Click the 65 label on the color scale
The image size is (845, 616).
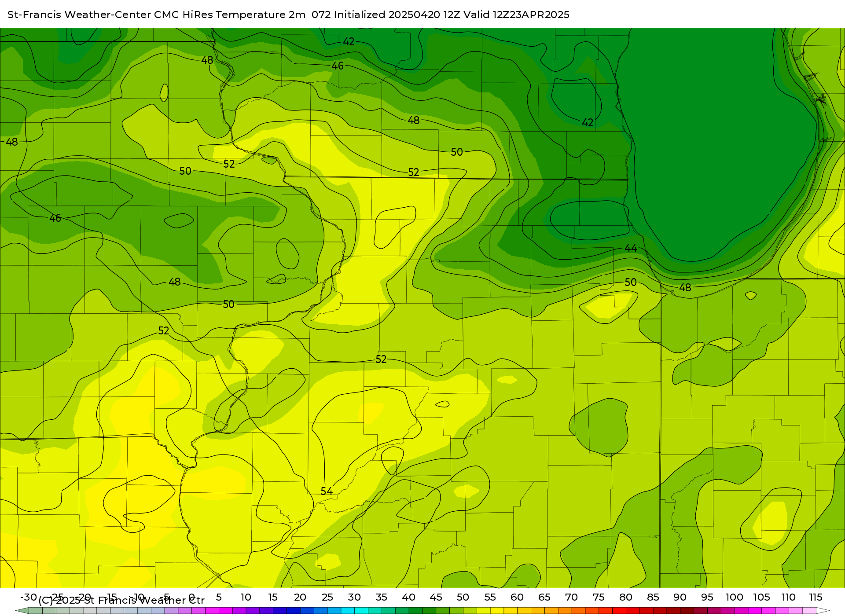[x=544, y=597]
